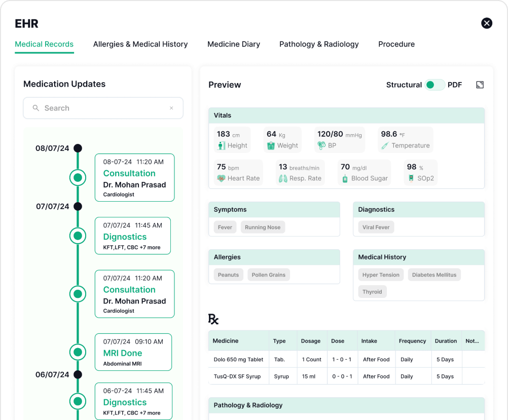Click the Temperature thermometer icon
This screenshot has height=420, width=508.
tap(385, 146)
